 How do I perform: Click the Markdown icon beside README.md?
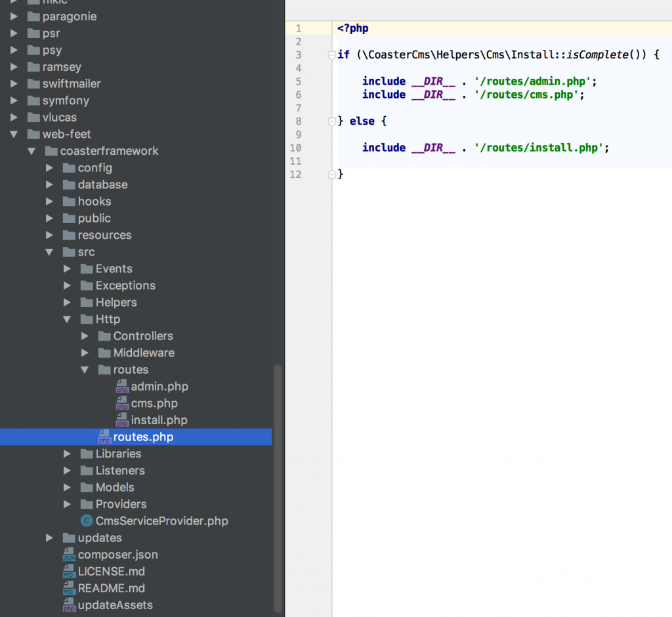70,588
